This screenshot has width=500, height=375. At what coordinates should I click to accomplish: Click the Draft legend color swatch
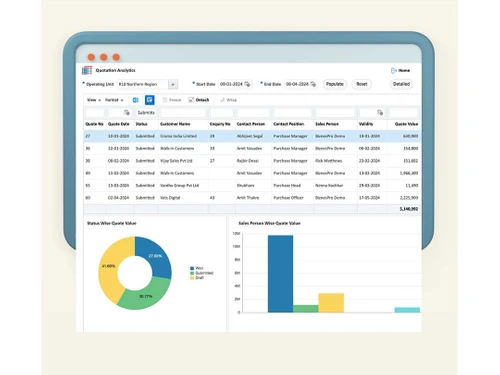[x=192, y=278]
